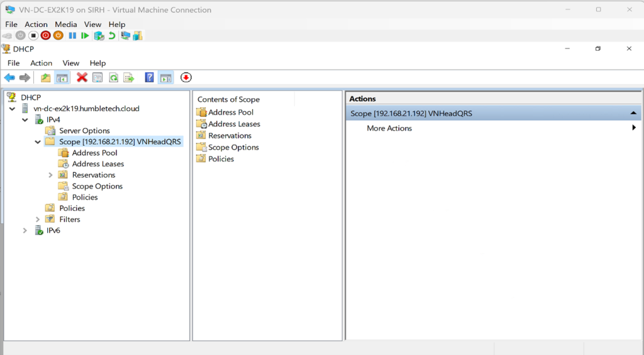Open the DHCP Action menu

pyautogui.click(x=42, y=63)
